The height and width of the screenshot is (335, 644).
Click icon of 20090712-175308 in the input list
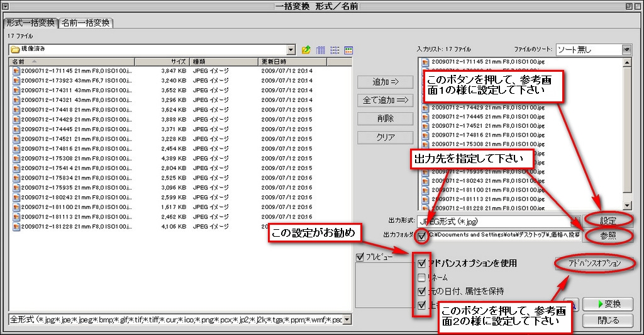(425, 144)
